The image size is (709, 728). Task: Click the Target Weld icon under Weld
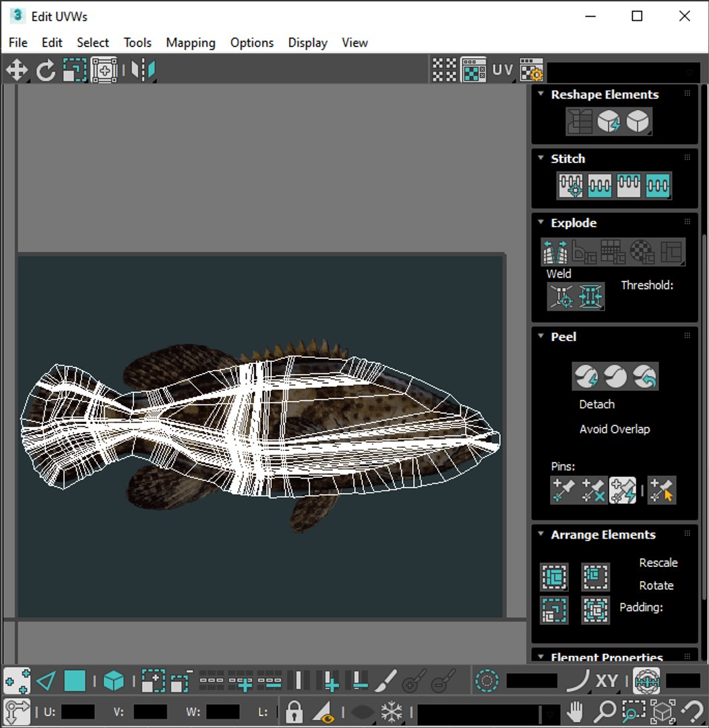[561, 296]
